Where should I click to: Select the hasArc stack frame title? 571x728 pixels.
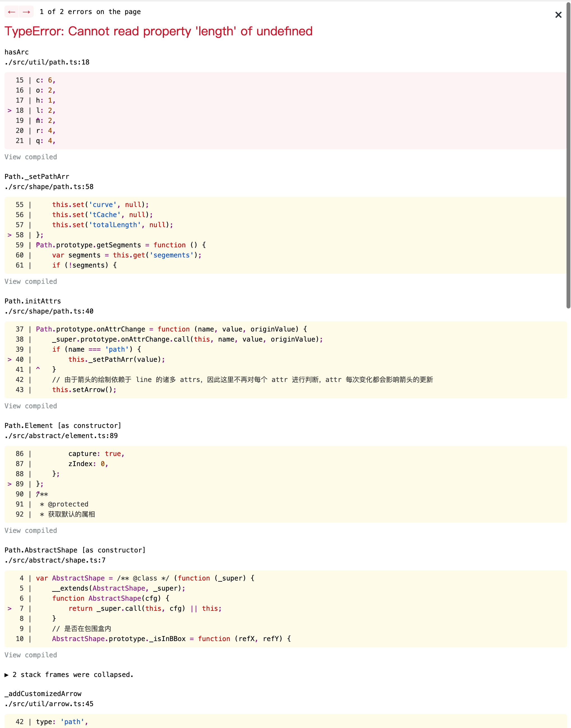coord(17,52)
